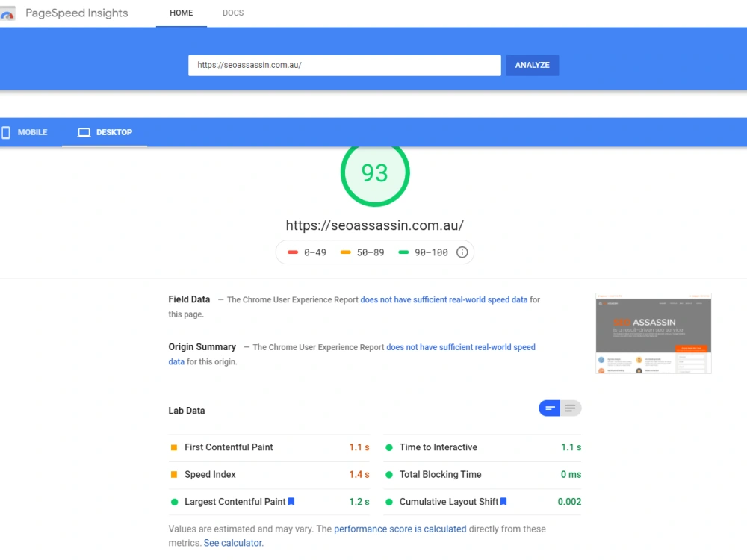Click the PageSpeed Insights logo icon
This screenshot has width=747, height=560.
(x=7, y=13)
